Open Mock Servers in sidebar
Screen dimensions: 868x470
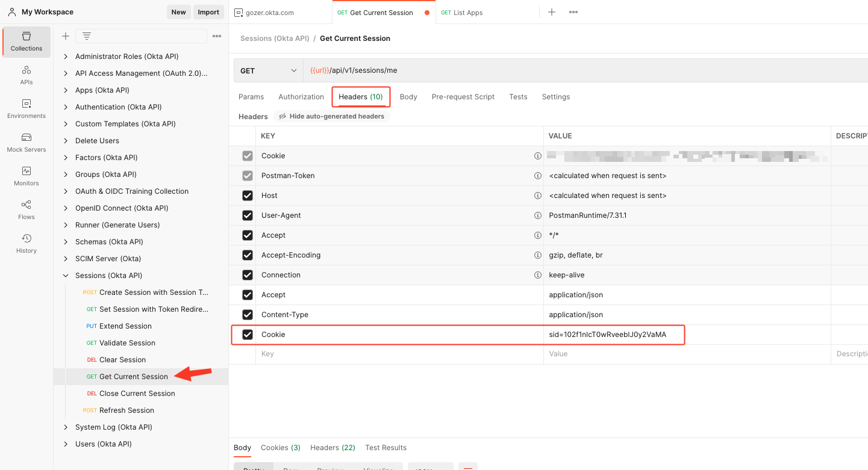(27, 142)
